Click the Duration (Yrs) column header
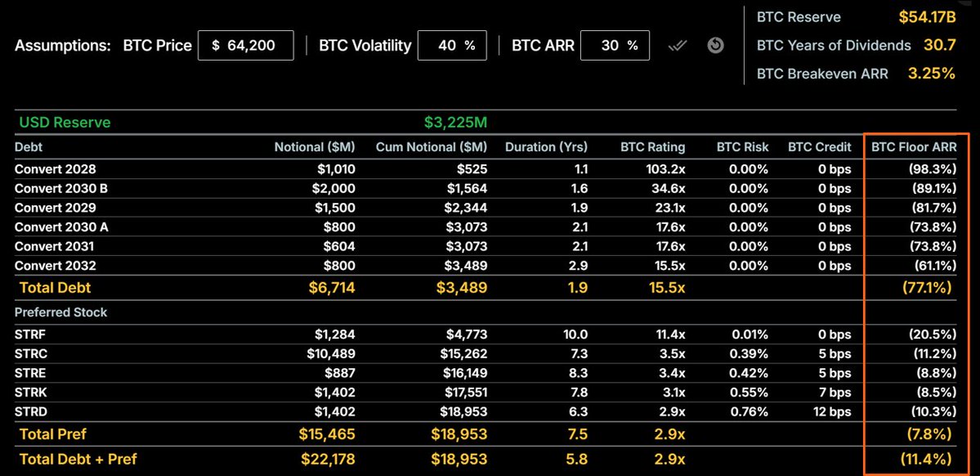Screen dimensions: 980x476 click(546, 147)
